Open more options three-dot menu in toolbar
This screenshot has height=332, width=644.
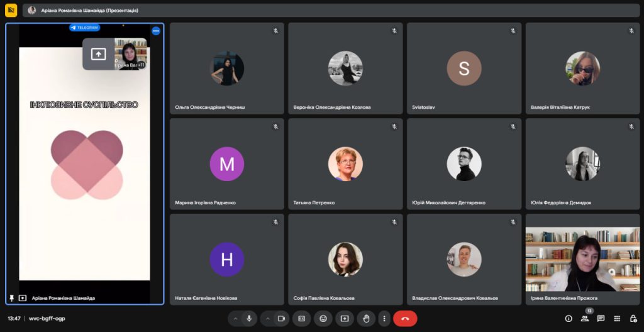click(384, 318)
